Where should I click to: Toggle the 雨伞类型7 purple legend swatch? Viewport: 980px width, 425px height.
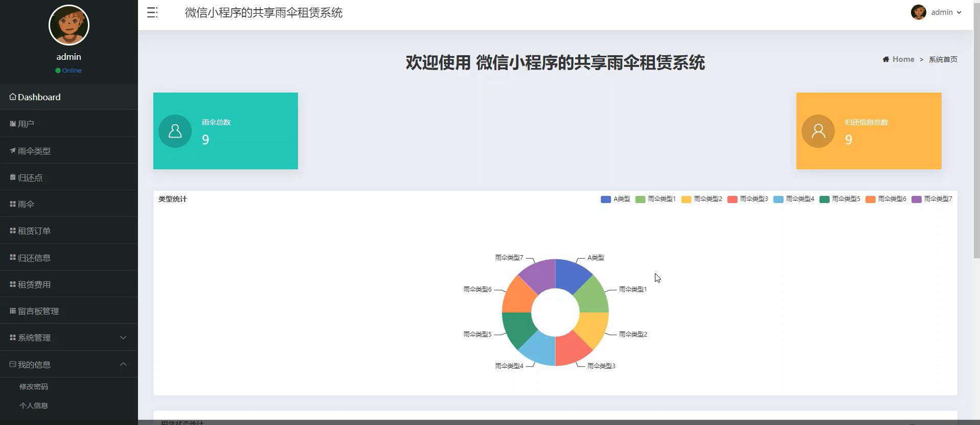[x=917, y=199]
